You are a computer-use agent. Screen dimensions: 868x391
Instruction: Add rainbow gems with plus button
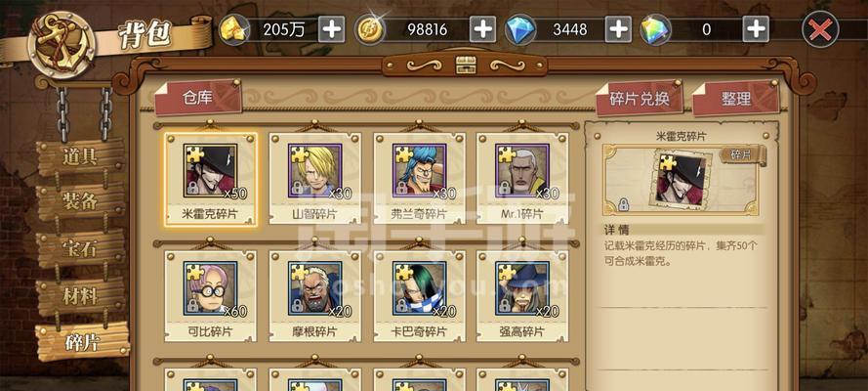756,28
